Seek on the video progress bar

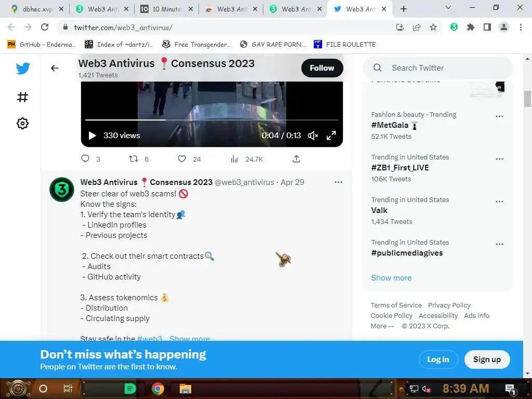point(212,120)
